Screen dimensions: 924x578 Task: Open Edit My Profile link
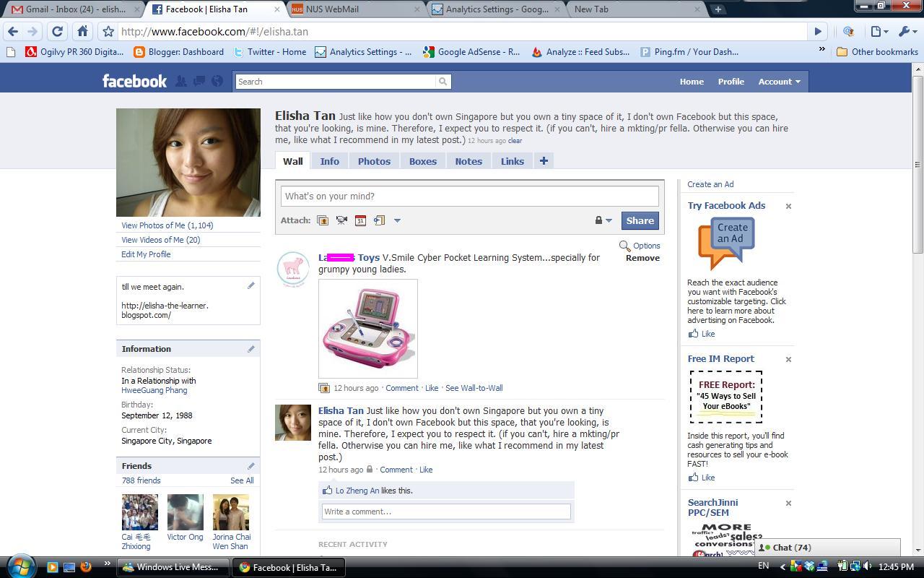coord(146,254)
